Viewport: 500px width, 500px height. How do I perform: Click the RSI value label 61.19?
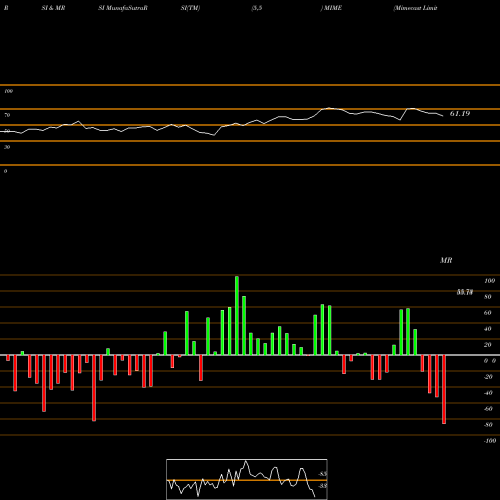[x=460, y=114]
